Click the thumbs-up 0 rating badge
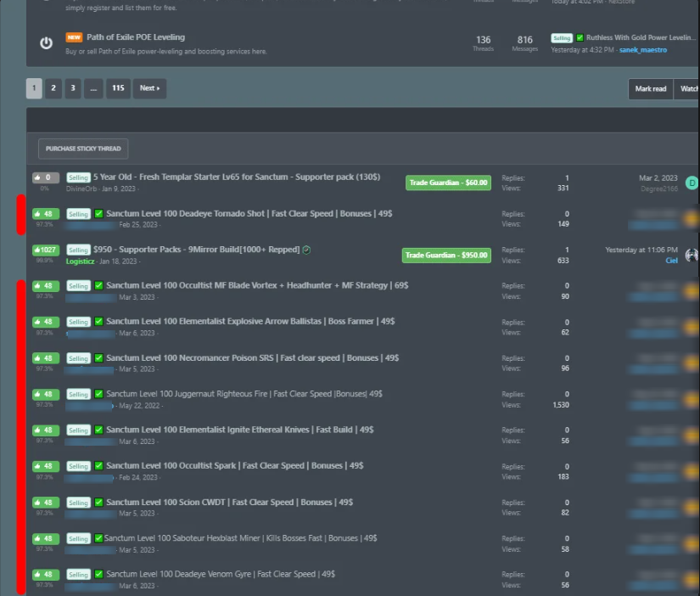This screenshot has width=700, height=596. (x=46, y=177)
